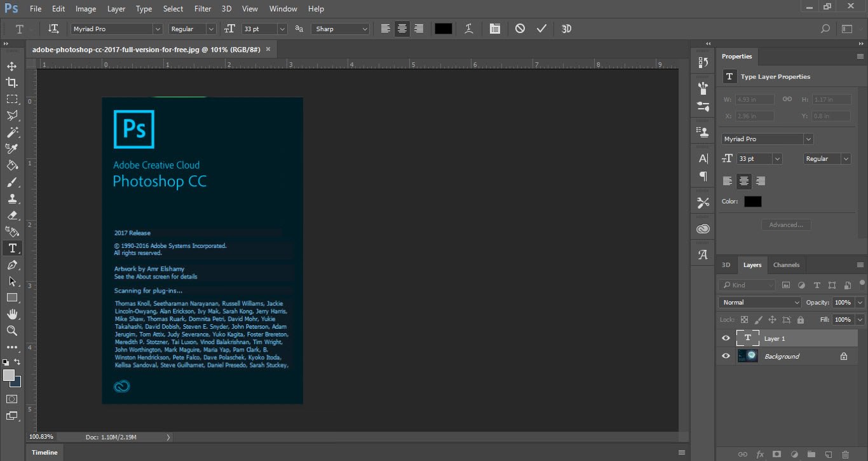Switch to the Channels tab
The height and width of the screenshot is (461, 868).
click(786, 265)
